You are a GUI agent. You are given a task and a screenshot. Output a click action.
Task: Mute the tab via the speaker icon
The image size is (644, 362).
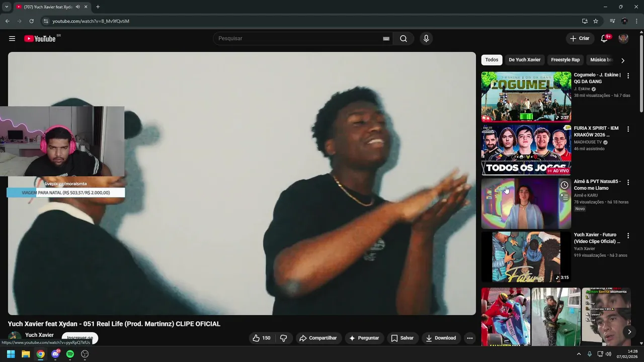click(77, 7)
